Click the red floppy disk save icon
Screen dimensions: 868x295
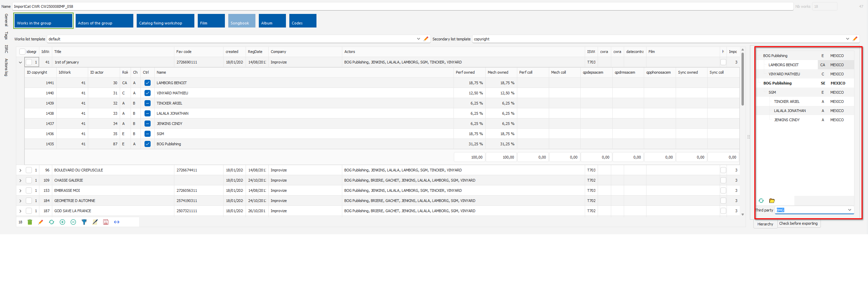[106, 222]
